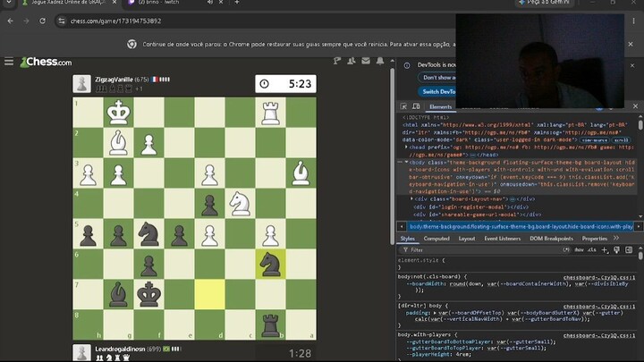644x362 pixels.
Task: Switch to the Twitch browser tab
Action: [173, 3]
